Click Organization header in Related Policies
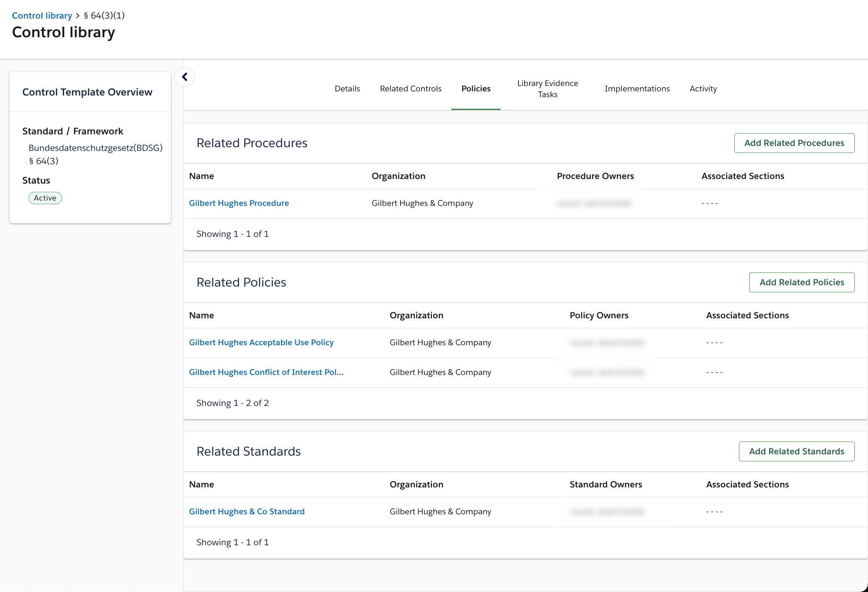Screen dimensions: 868x592 (416, 315)
